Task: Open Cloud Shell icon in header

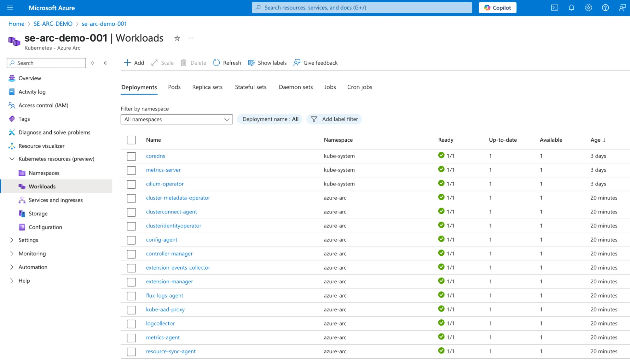Action: click(x=554, y=8)
